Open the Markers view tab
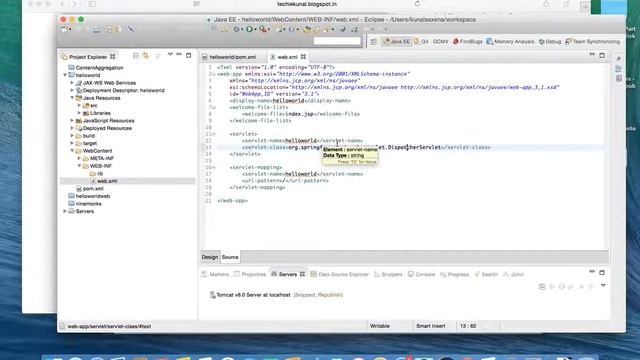640x360 pixels. click(215, 274)
